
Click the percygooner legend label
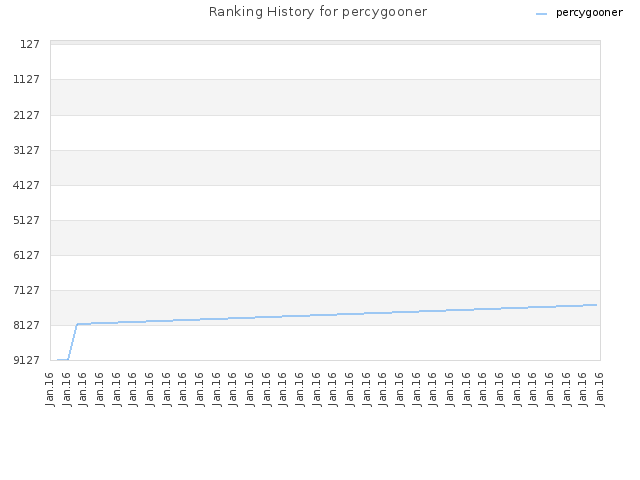[x=589, y=13]
